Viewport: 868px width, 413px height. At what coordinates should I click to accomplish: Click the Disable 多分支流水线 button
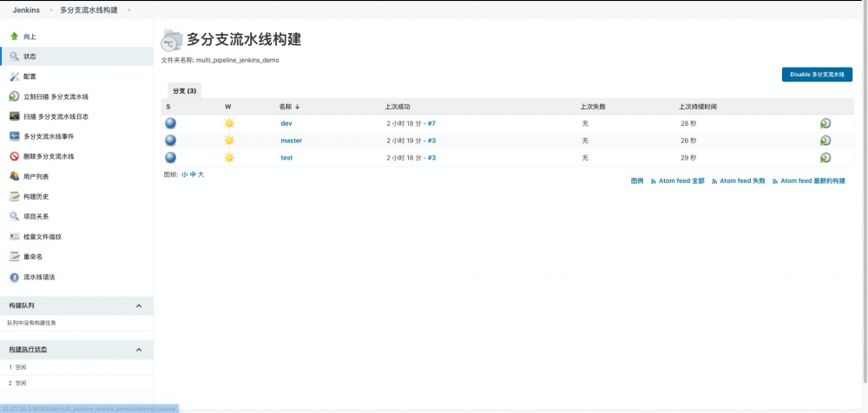817,75
